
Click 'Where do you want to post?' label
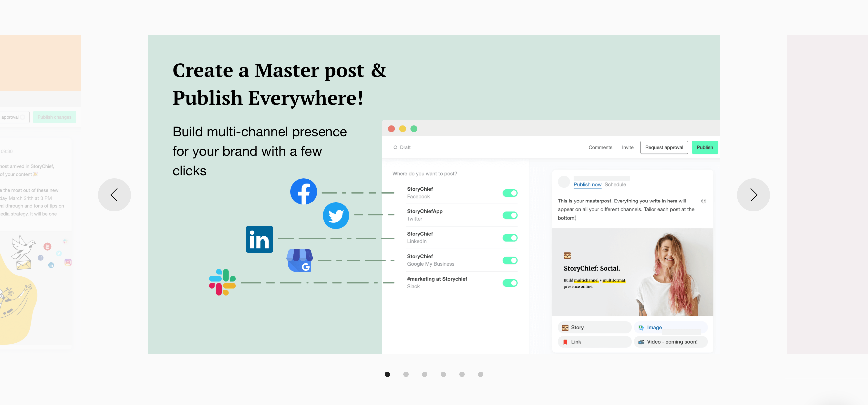(425, 173)
